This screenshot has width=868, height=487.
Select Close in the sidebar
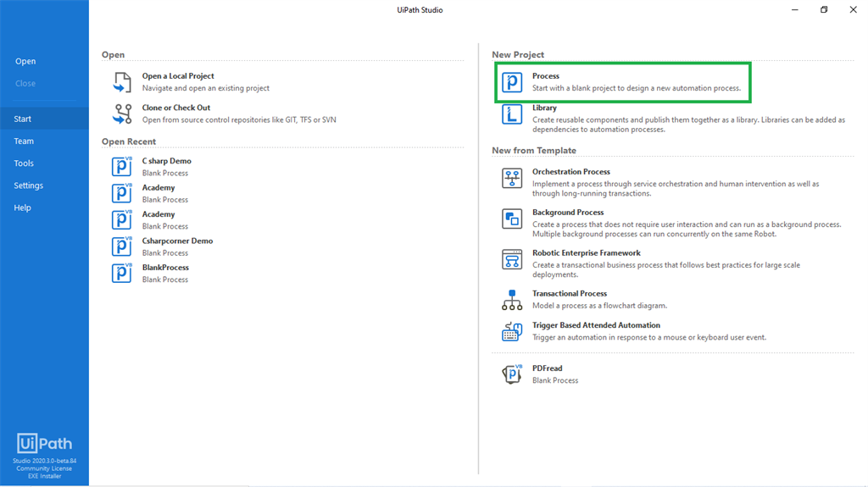tap(25, 84)
